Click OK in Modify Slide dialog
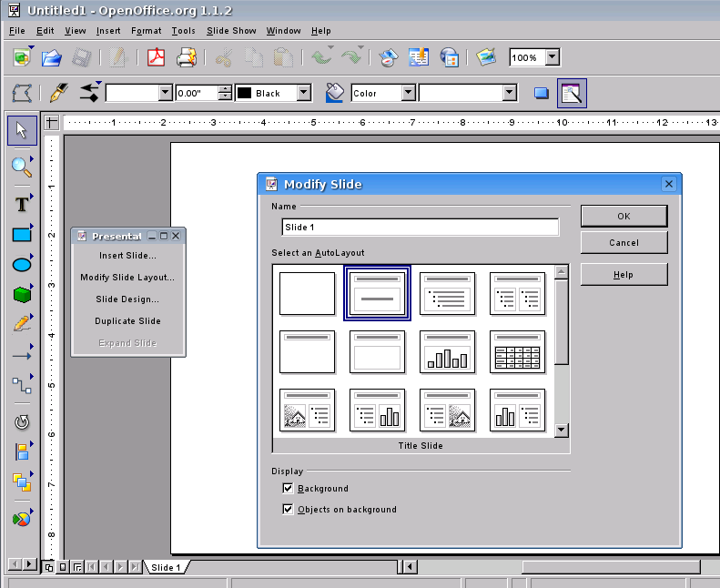The width and height of the screenshot is (720, 588). tap(624, 217)
